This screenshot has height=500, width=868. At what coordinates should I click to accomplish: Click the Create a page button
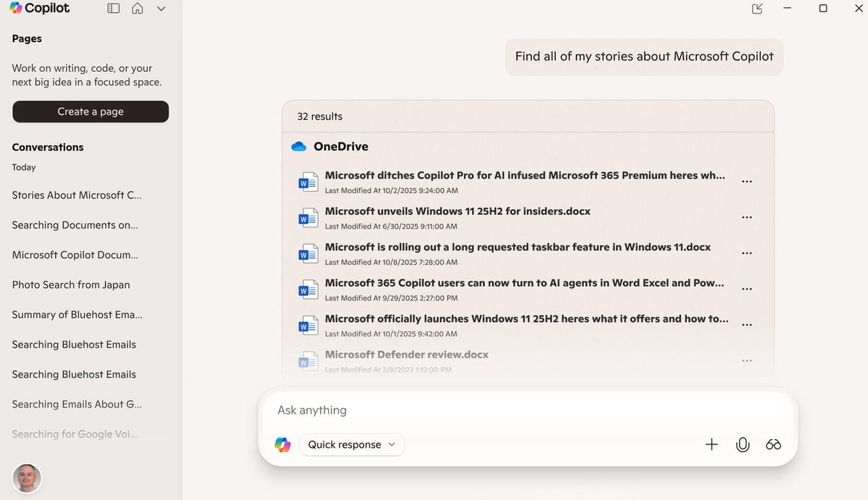pos(90,112)
